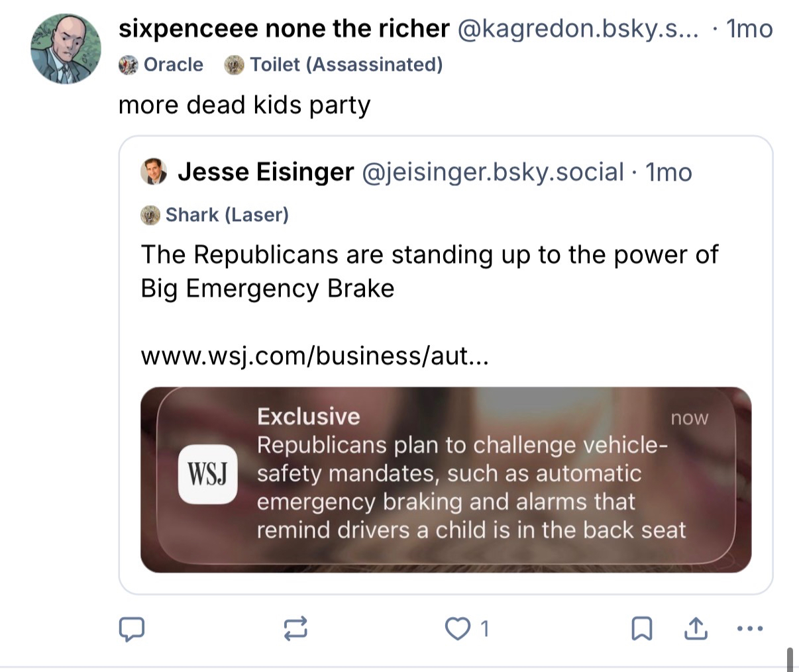Click the Toilet (Assassinated) label badge
Image resolution: width=799 pixels, height=672 pixels.
[334, 65]
